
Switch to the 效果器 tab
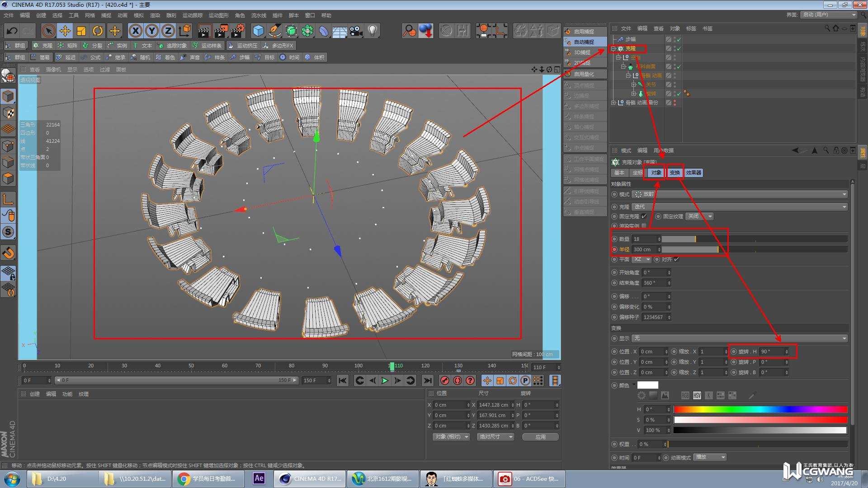click(693, 173)
